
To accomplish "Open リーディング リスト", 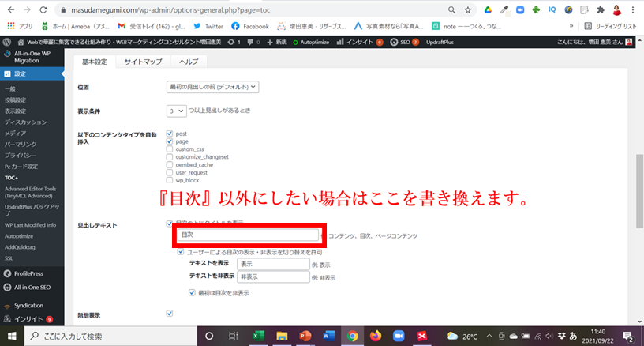I will click(610, 26).
